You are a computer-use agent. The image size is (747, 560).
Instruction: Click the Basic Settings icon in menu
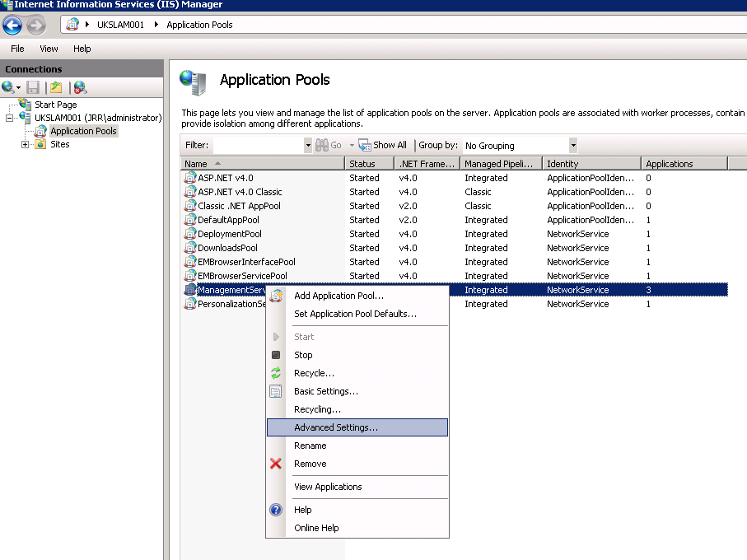(276, 391)
